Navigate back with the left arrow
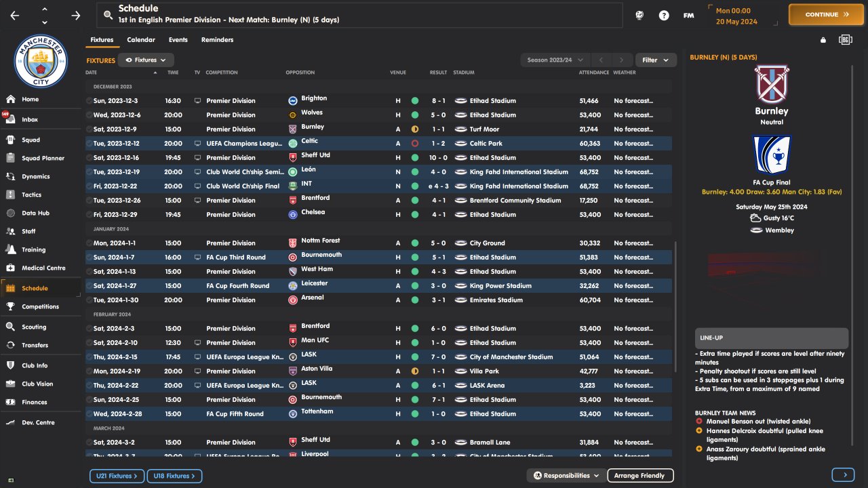868x488 pixels. (x=15, y=15)
